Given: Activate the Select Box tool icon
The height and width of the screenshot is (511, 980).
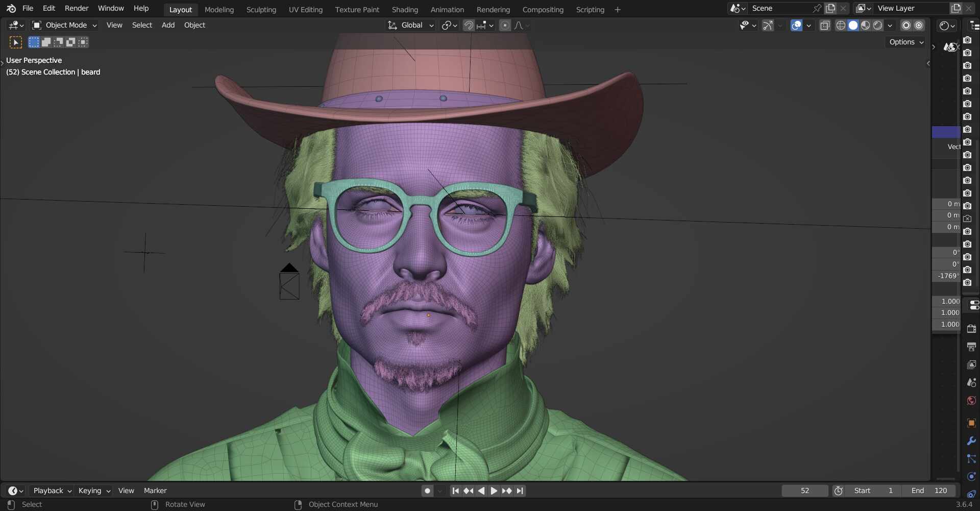Looking at the screenshot, I should [16, 42].
